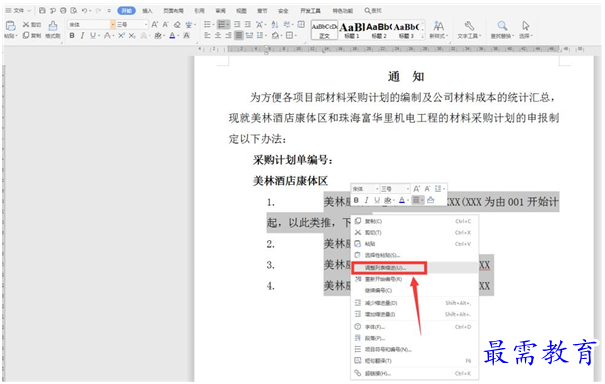Choose Paste Special (S) in the context menu

415,255
